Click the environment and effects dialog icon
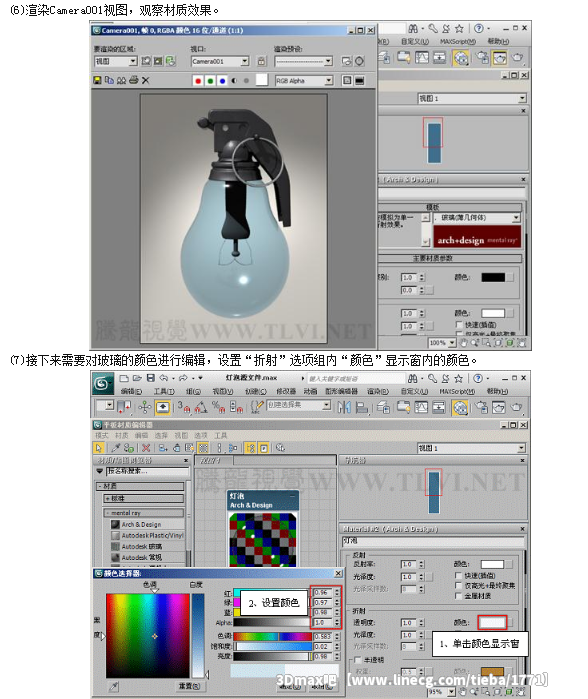588x699 pixels. (x=359, y=61)
